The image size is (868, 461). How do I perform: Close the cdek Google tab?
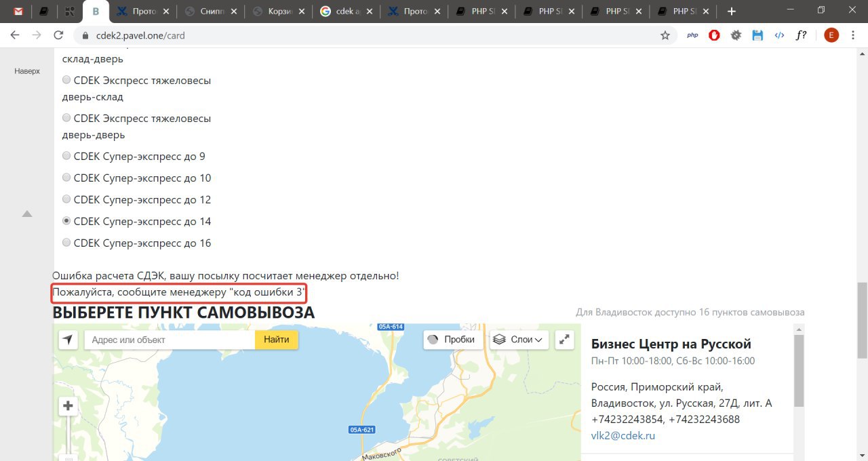tap(368, 12)
